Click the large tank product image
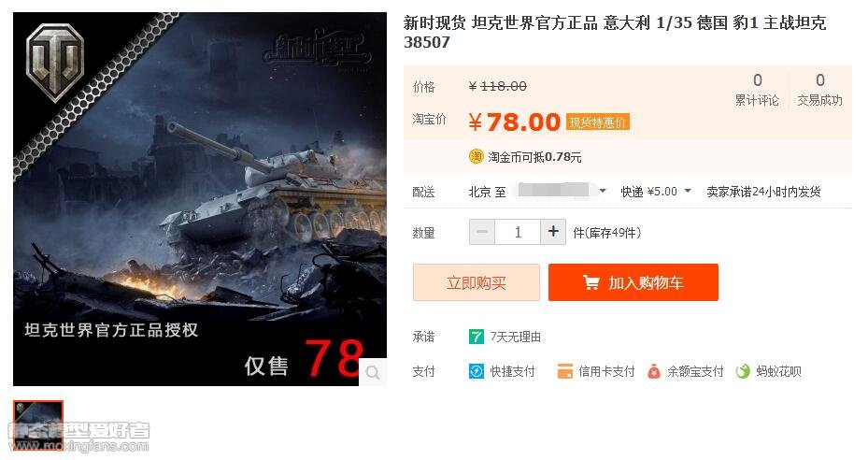This screenshot has width=868, height=460. tap(200, 199)
